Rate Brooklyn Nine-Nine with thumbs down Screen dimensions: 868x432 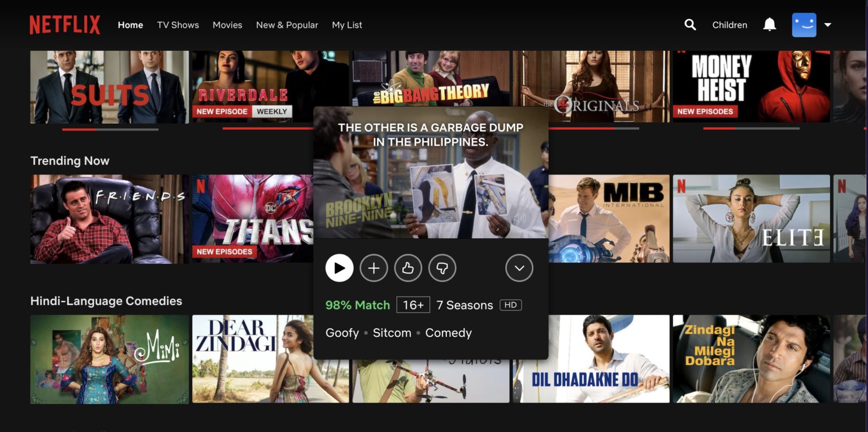pos(442,268)
